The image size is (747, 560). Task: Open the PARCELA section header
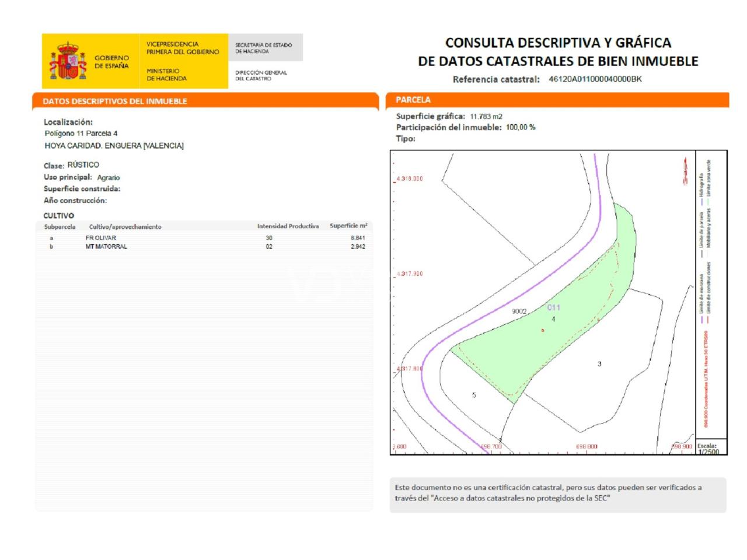(413, 100)
